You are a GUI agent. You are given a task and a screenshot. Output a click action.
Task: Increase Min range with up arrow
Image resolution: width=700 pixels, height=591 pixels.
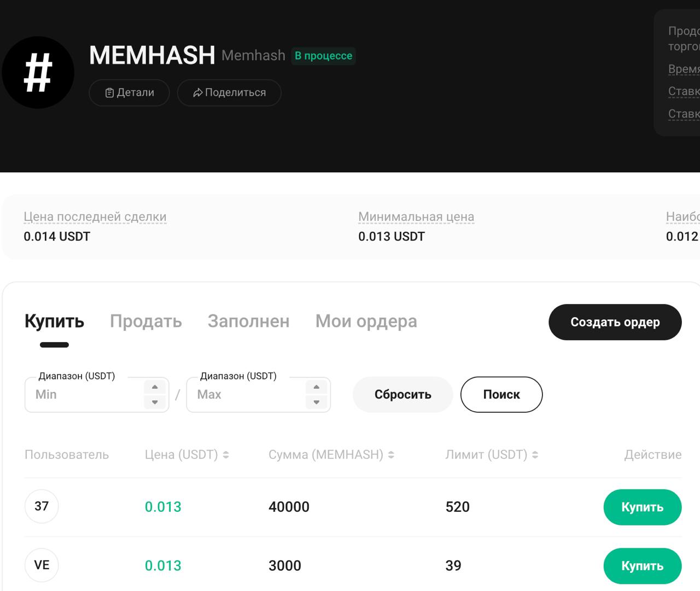click(155, 387)
